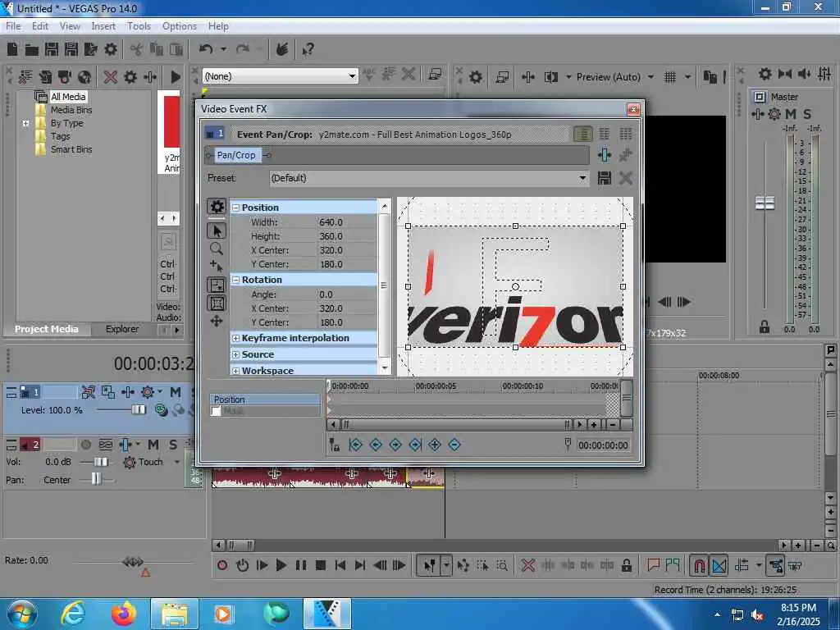Click Pause in the transport bar
This screenshot has height=630, width=840.
(300, 565)
